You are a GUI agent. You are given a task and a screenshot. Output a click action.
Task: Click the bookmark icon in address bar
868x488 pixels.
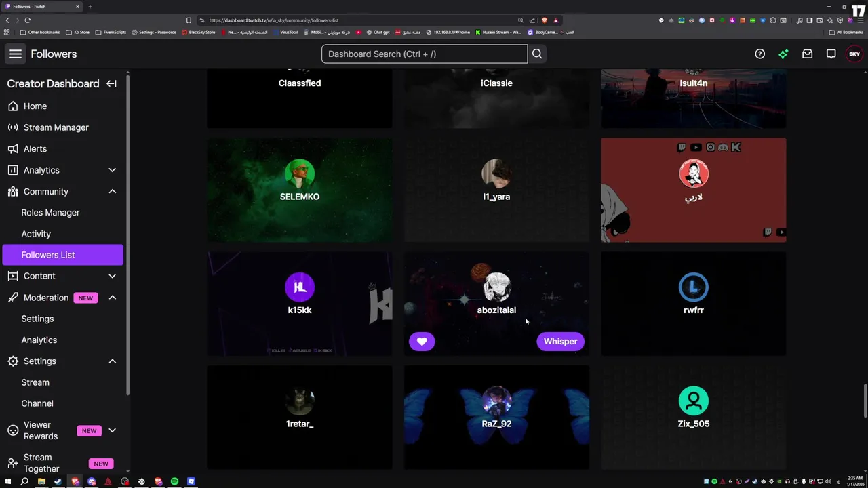189,20
